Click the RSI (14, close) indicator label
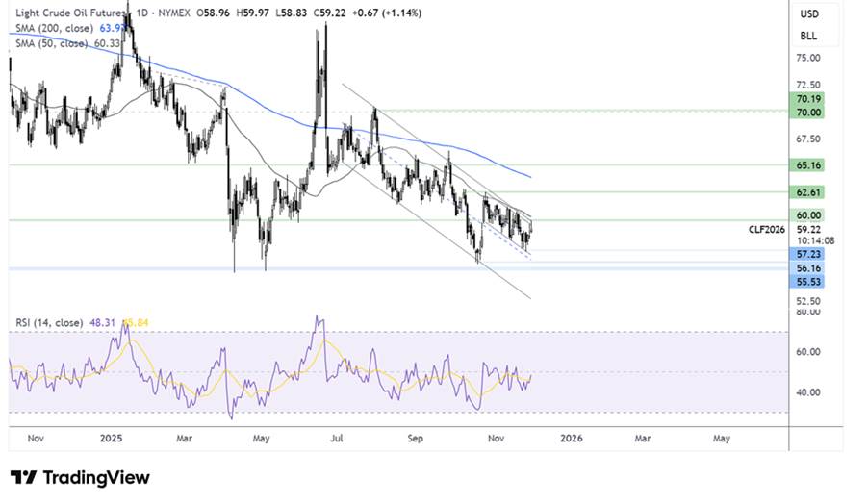 point(49,322)
